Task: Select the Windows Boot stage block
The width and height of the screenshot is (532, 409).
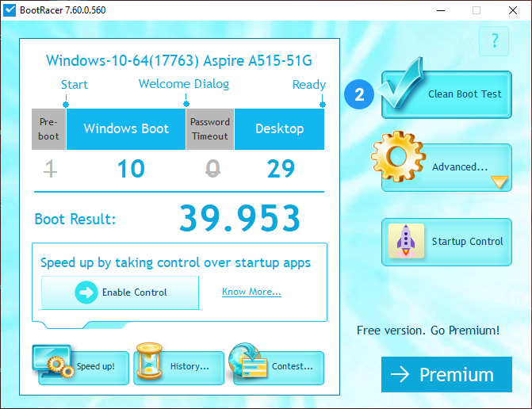Action: (126, 129)
